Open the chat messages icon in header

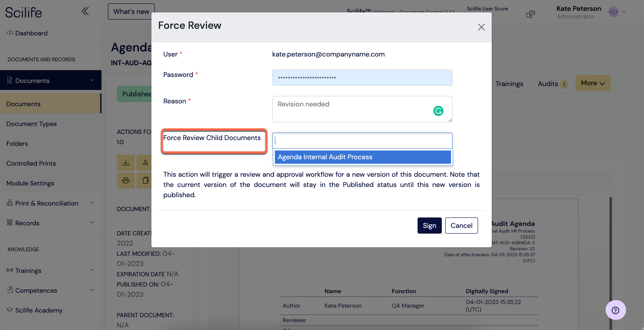click(531, 14)
